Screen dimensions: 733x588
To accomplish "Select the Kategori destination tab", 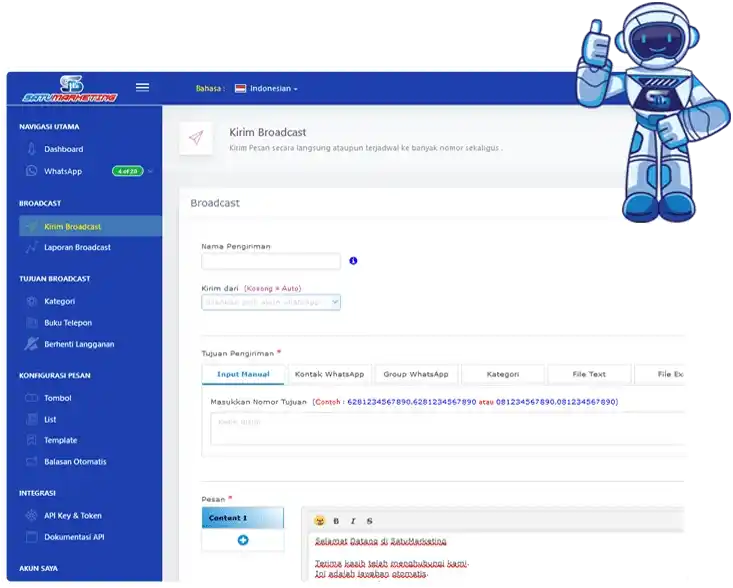I will click(502, 374).
